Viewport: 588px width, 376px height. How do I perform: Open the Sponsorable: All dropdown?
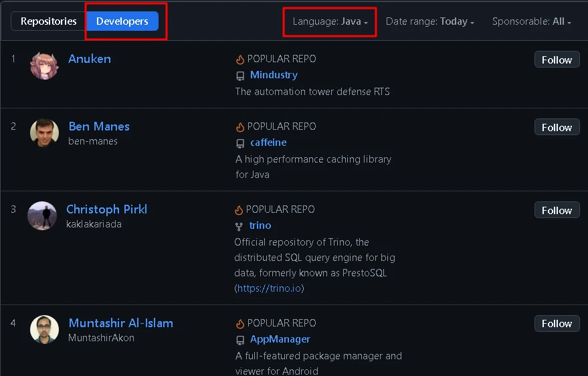click(532, 21)
